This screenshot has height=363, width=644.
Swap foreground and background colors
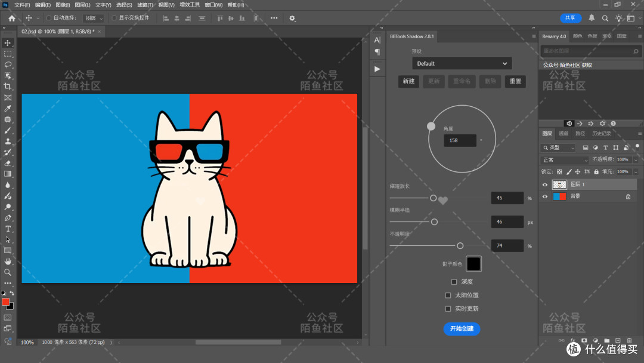click(x=12, y=293)
